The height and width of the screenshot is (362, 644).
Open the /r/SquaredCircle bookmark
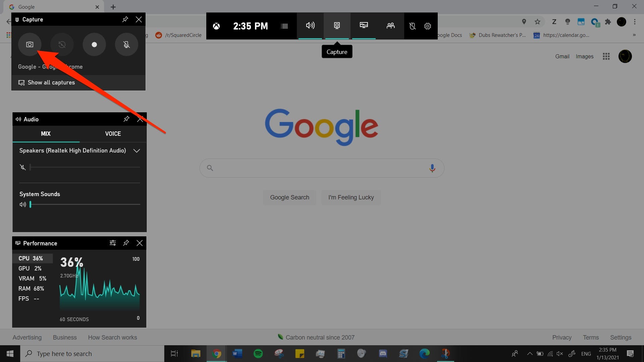click(178, 35)
